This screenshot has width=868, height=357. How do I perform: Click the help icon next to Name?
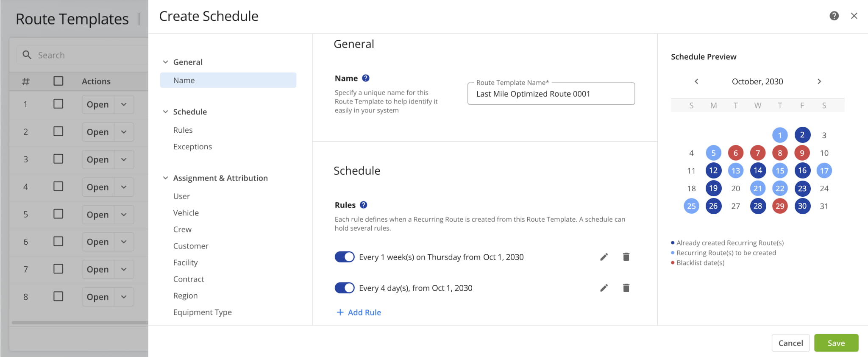pyautogui.click(x=366, y=78)
